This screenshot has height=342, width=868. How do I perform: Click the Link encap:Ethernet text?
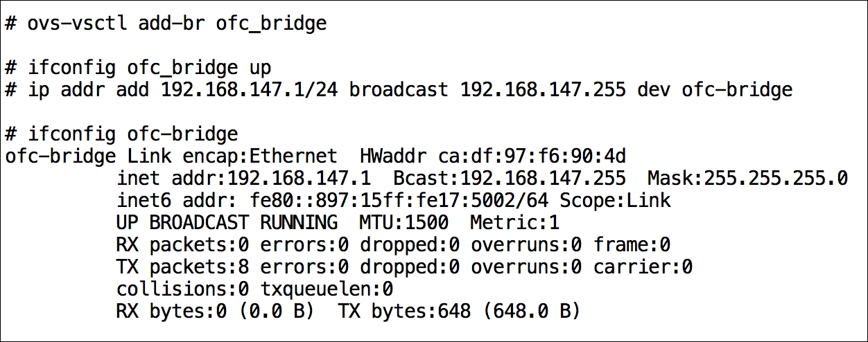[x=232, y=156]
